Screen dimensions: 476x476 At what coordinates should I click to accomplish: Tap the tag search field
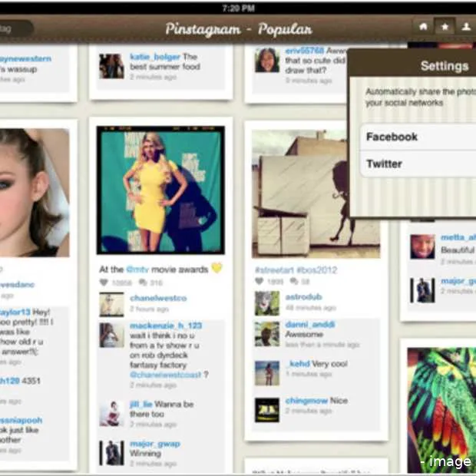click(16, 28)
